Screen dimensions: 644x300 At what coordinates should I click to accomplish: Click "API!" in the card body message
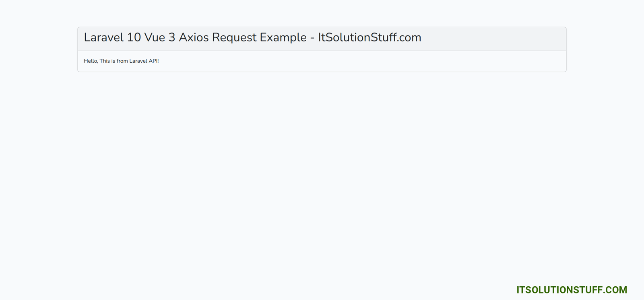pyautogui.click(x=154, y=61)
